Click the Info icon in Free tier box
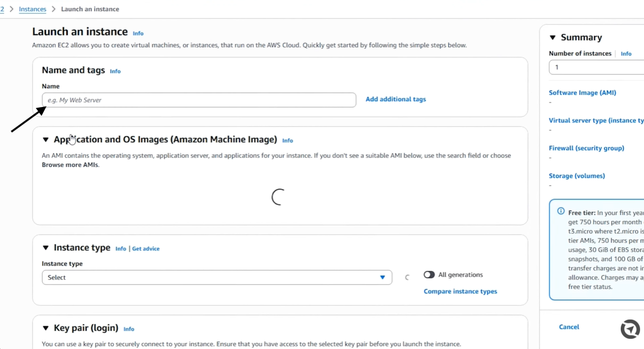Image resolution: width=644 pixels, height=349 pixels. [x=561, y=211]
